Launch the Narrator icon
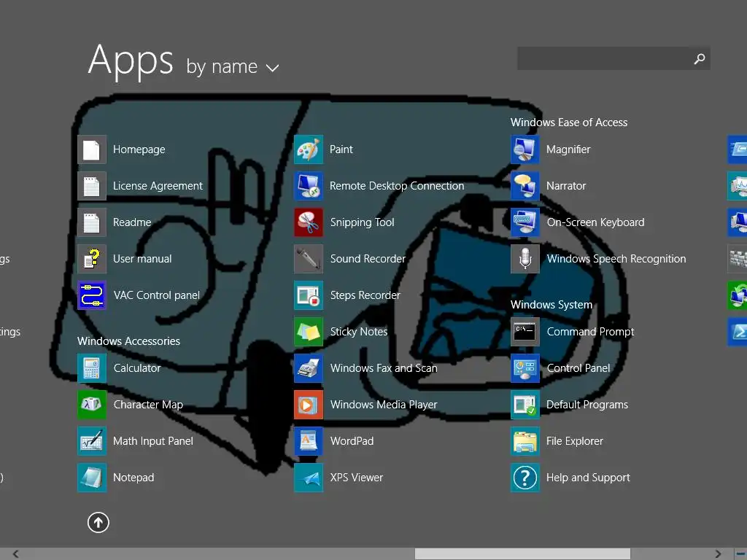 [x=525, y=186]
